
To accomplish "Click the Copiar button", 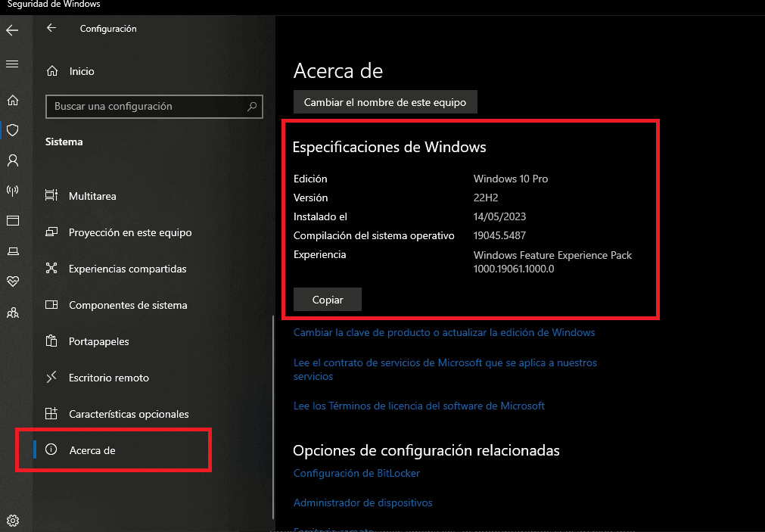I will click(328, 300).
